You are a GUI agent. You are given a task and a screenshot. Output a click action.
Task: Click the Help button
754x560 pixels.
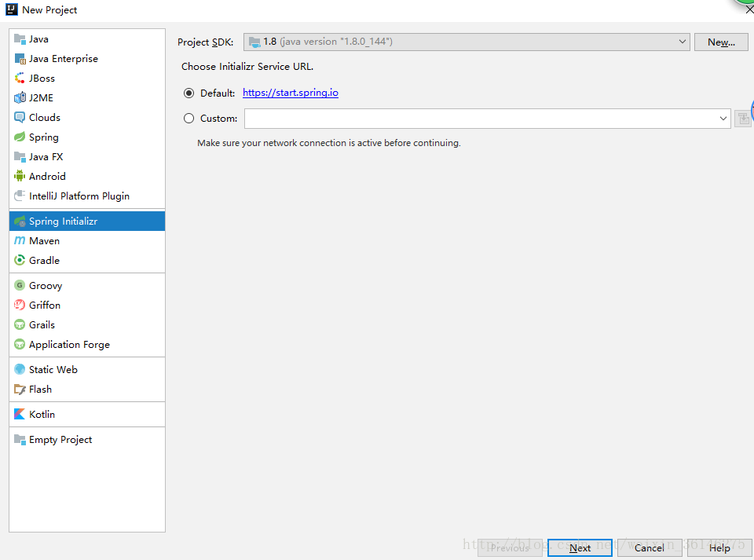(719, 547)
